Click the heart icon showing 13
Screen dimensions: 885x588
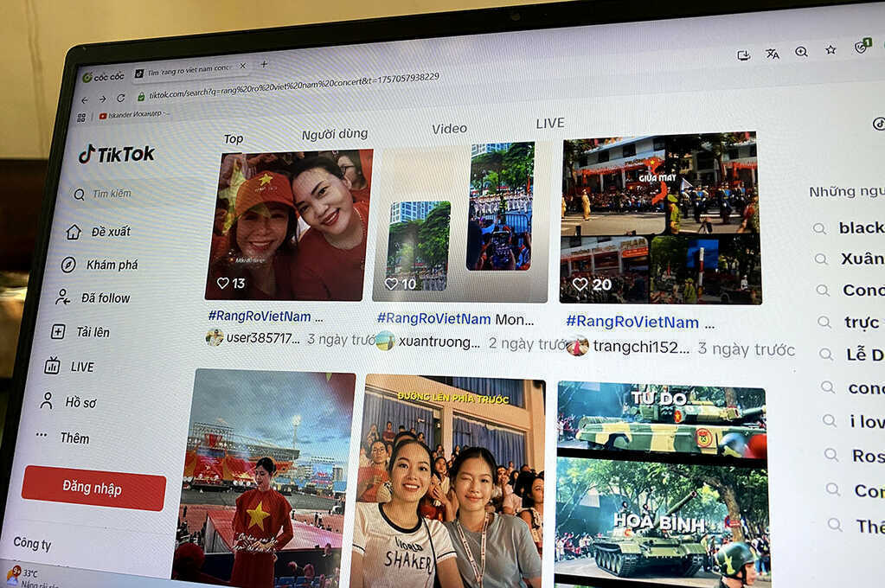tap(223, 283)
